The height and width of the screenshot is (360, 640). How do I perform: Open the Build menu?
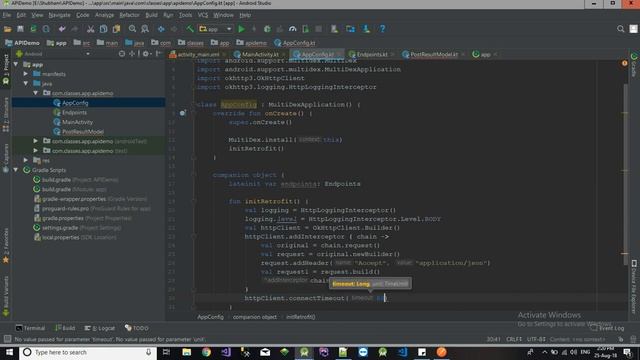click(x=151, y=15)
